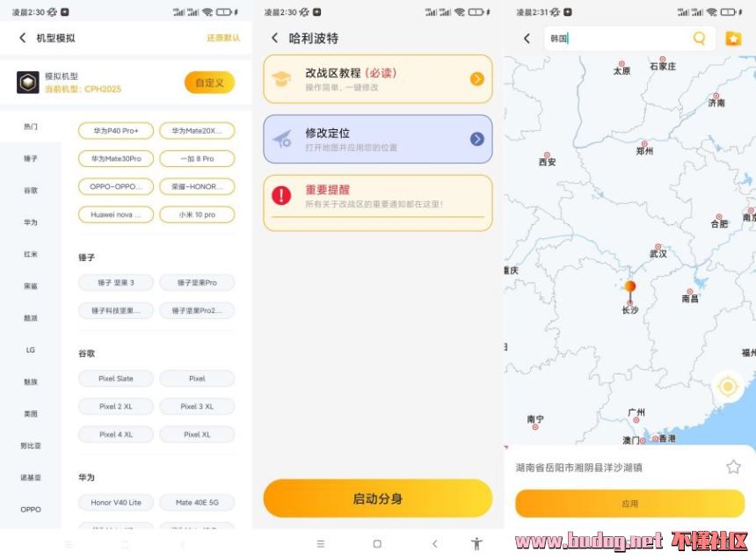Image resolution: width=756 pixels, height=559 pixels.
Task: Click the 还原默认 link
Action: [223, 38]
